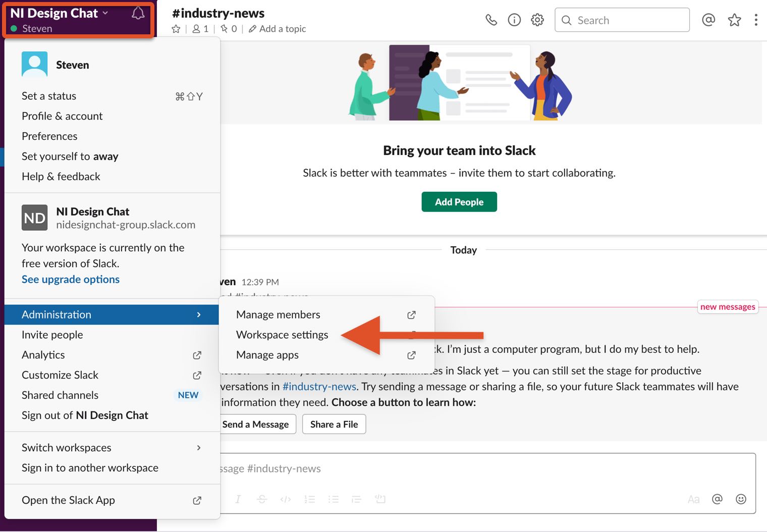This screenshot has height=532, width=767.
Task: Toggle the Aa formatting toolbar
Action: [x=694, y=499]
